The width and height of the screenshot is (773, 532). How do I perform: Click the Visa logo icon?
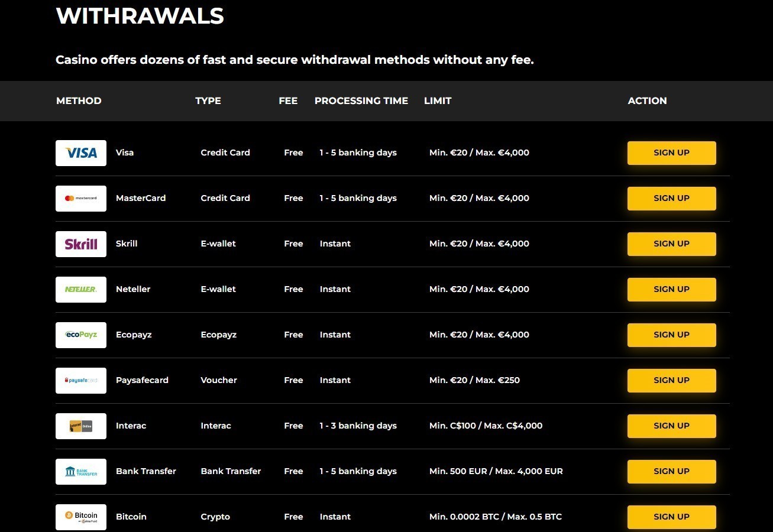pyautogui.click(x=81, y=153)
